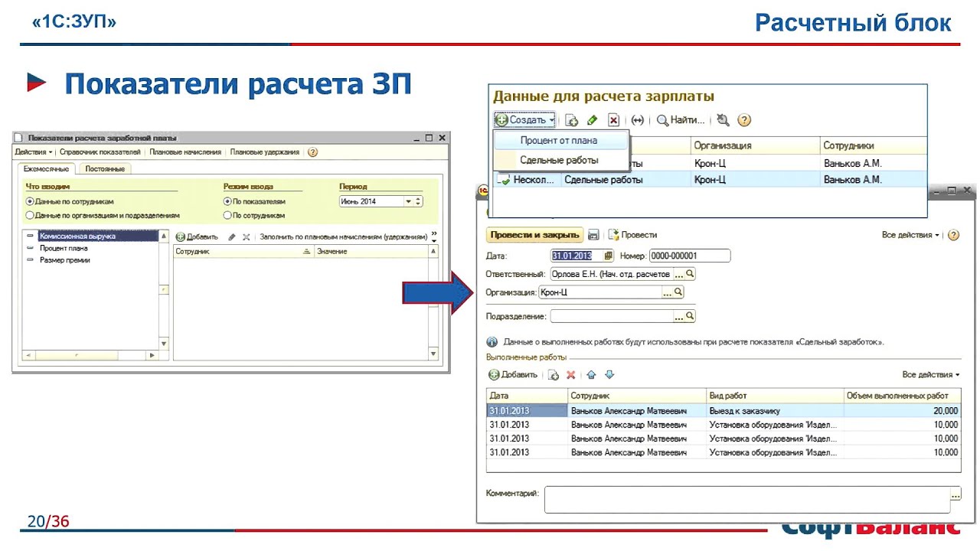Click the move-row-down arrow icon
980x551 pixels.
click(x=609, y=375)
